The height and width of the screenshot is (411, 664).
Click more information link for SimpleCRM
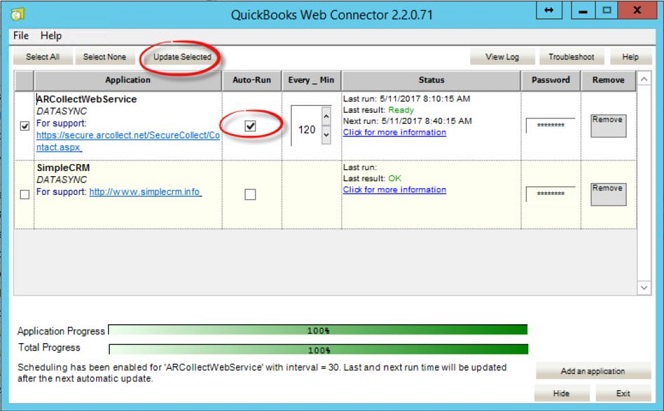[x=394, y=190]
